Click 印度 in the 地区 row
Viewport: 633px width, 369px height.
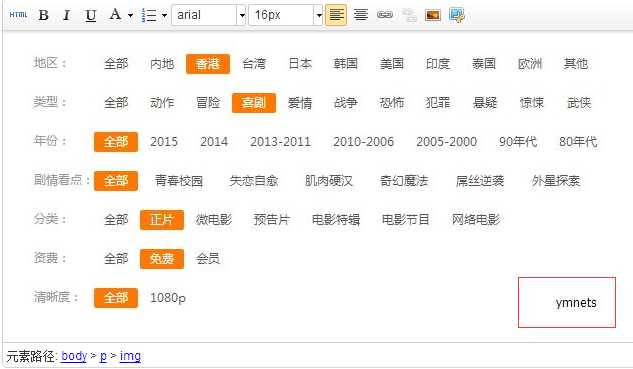click(438, 64)
